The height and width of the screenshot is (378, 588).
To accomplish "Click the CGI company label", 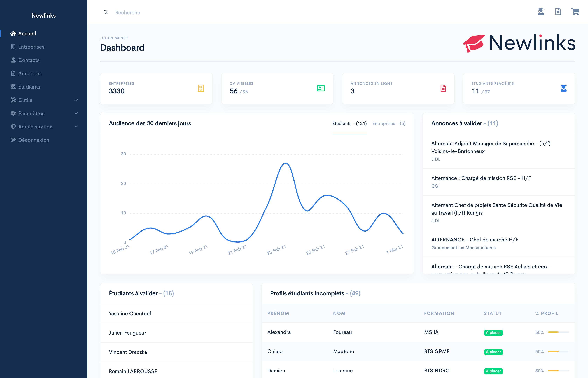I will click(435, 186).
